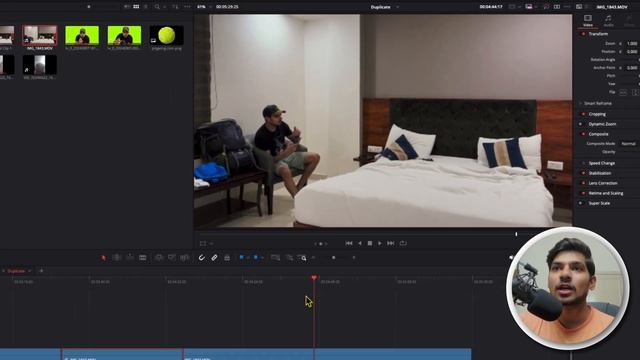Viewport: 640px width, 360px height.
Task: Expand the Super Scale section
Action: pos(599,203)
